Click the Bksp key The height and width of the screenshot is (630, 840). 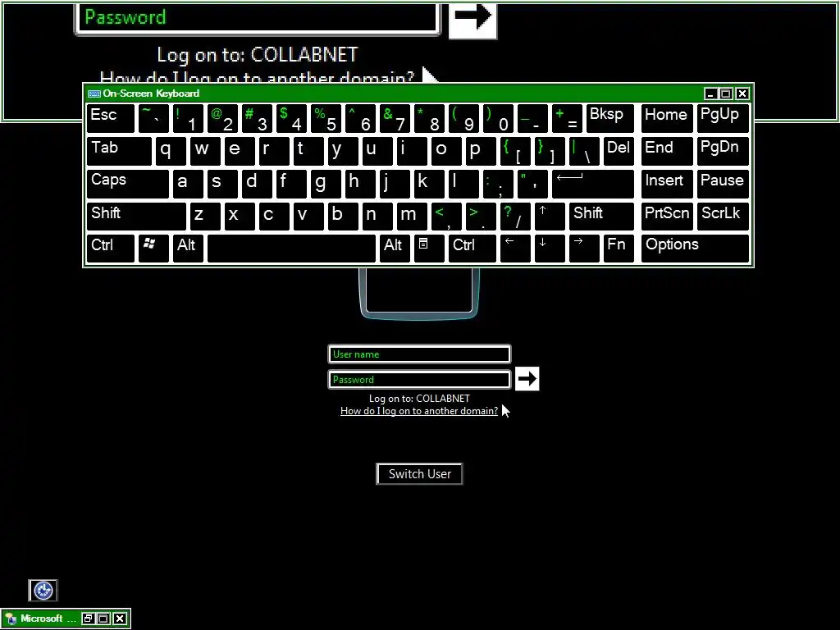click(x=610, y=118)
